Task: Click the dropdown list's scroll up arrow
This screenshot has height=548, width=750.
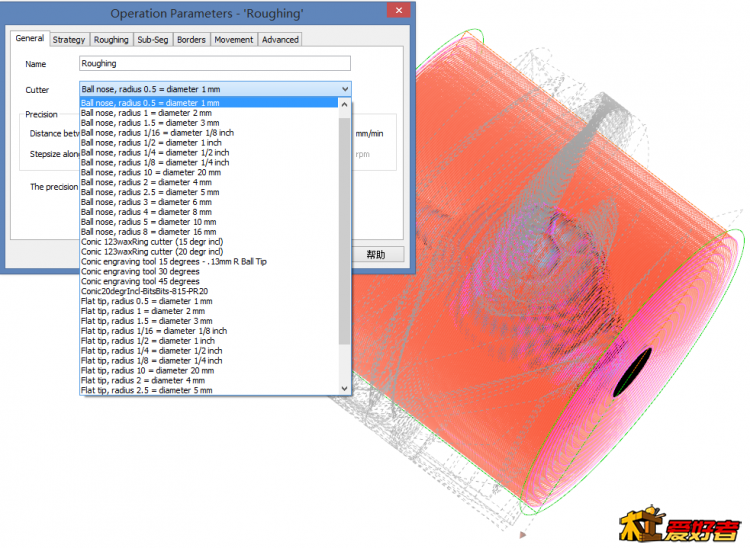Action: point(346,103)
